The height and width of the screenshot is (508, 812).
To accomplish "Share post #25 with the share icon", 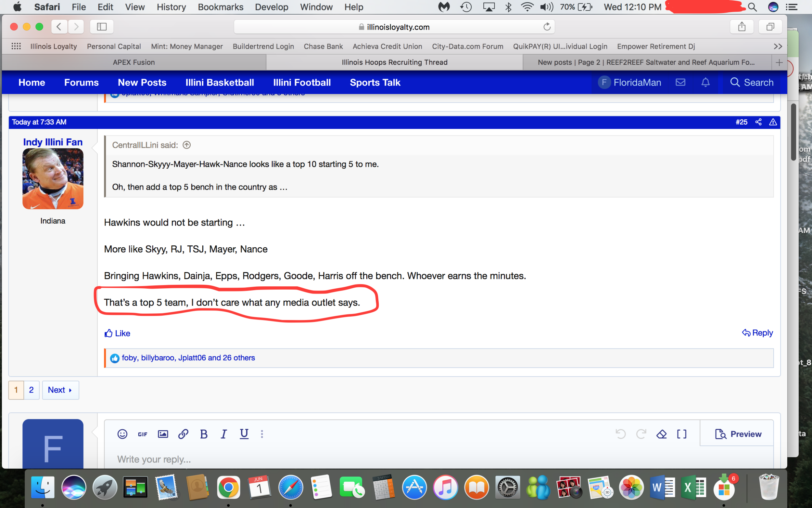I will pos(758,122).
